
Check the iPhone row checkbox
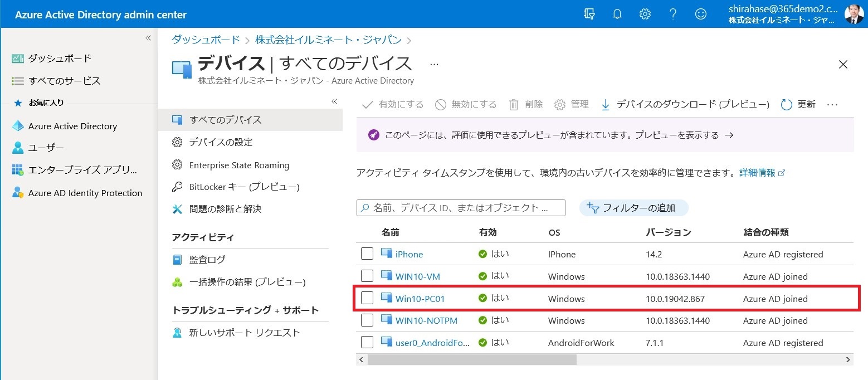367,254
